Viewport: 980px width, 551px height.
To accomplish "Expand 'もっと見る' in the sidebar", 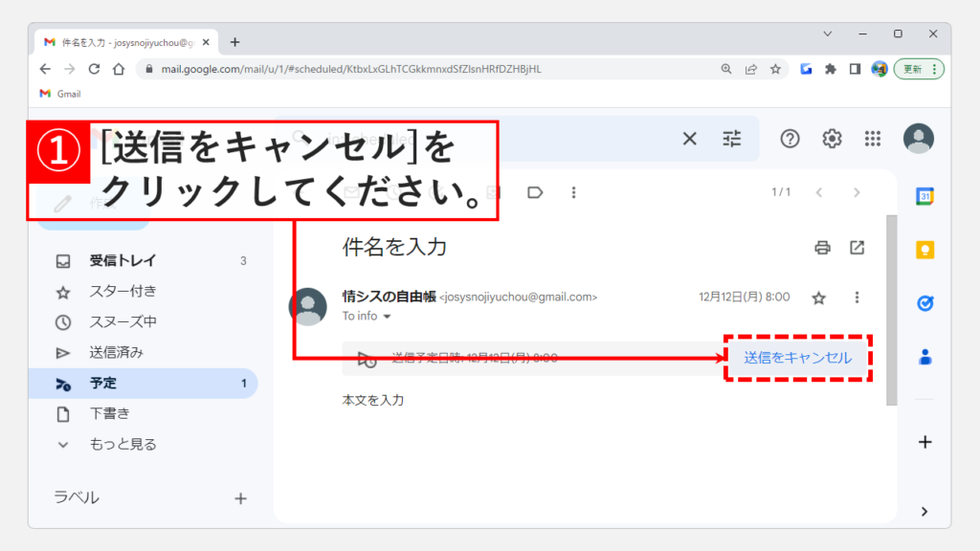I will coord(122,444).
